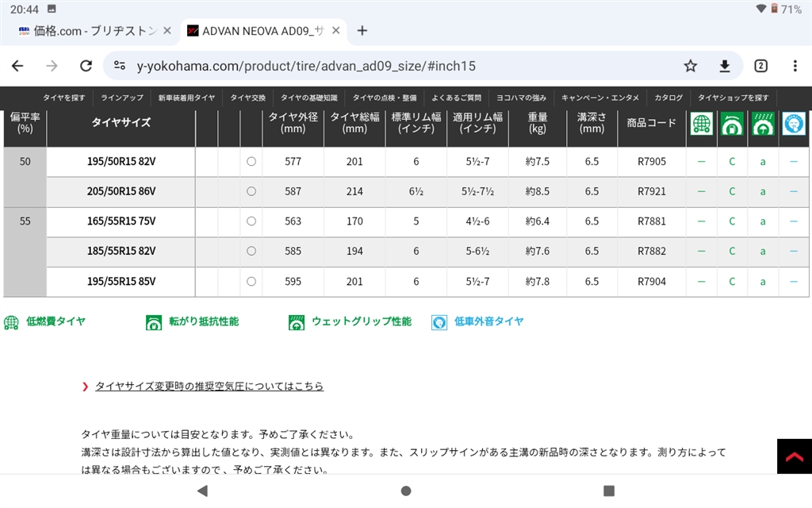Click the wet grip icon in table header

pos(763,123)
